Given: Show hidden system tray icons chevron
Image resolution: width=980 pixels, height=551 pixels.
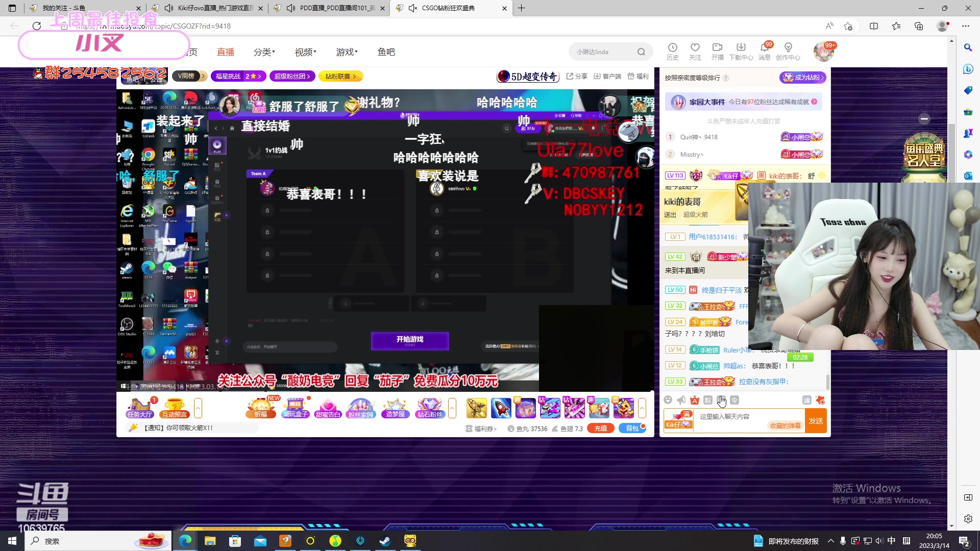Looking at the screenshot, I should pos(830,541).
